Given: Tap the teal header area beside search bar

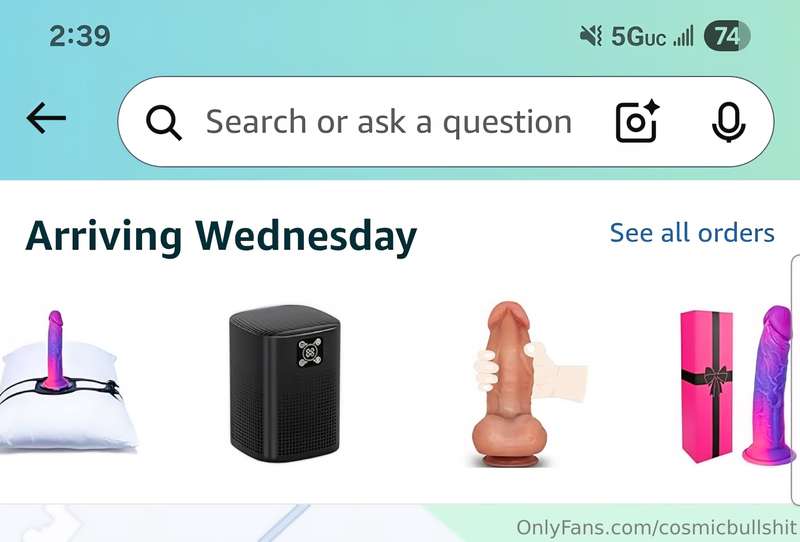Looking at the screenshot, I should [x=787, y=121].
